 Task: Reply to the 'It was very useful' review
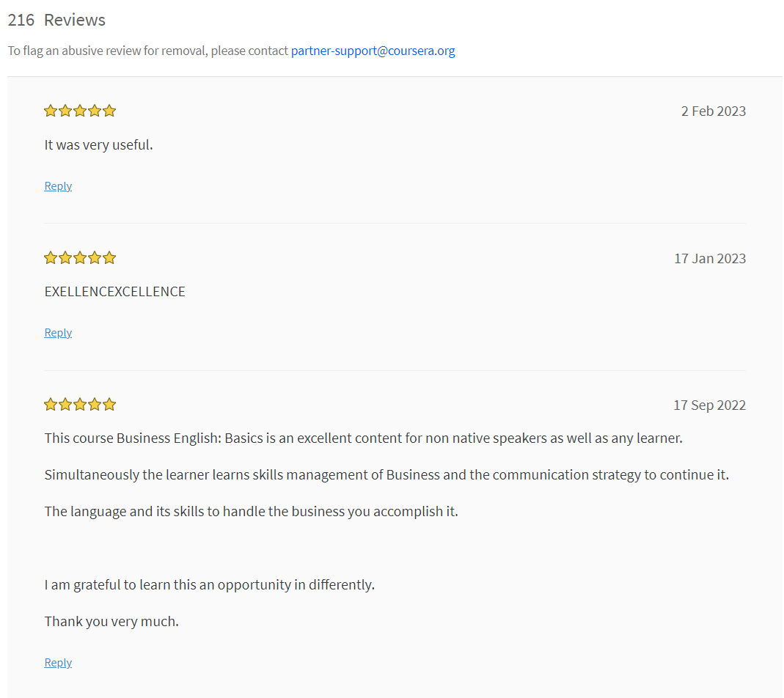click(58, 186)
